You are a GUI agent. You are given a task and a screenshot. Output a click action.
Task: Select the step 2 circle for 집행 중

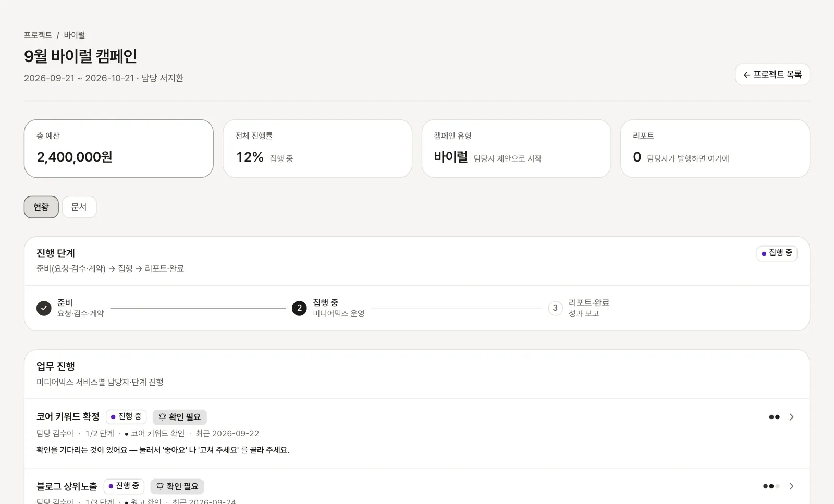pos(299,308)
